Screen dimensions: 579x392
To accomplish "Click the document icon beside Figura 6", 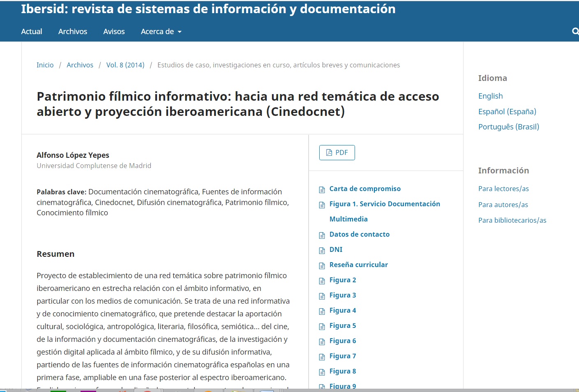I will click(x=322, y=341).
